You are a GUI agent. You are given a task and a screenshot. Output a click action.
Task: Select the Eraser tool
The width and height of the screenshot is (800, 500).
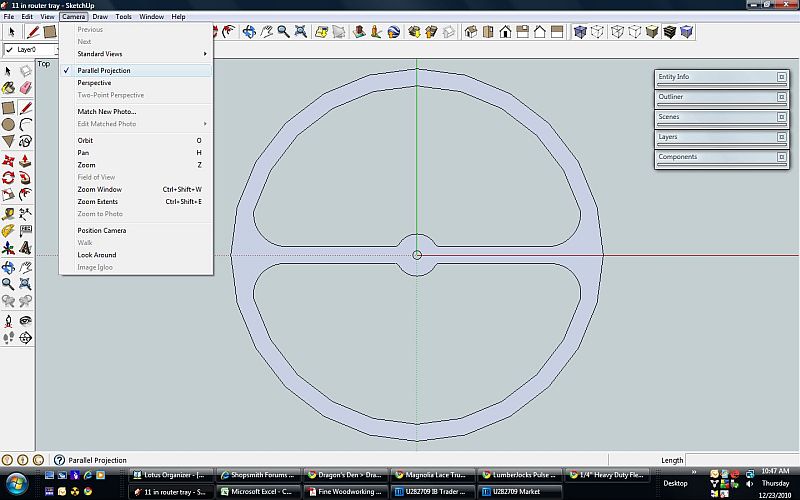point(26,88)
